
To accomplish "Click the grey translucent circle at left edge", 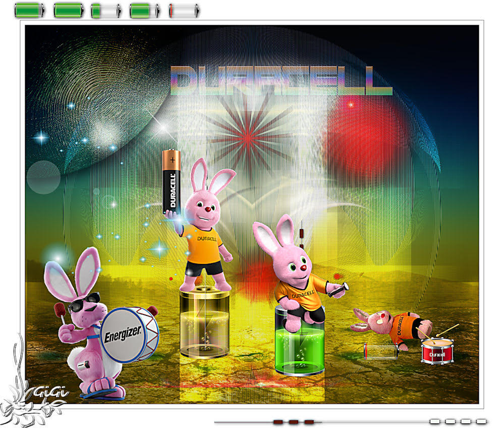I will tap(43, 177).
